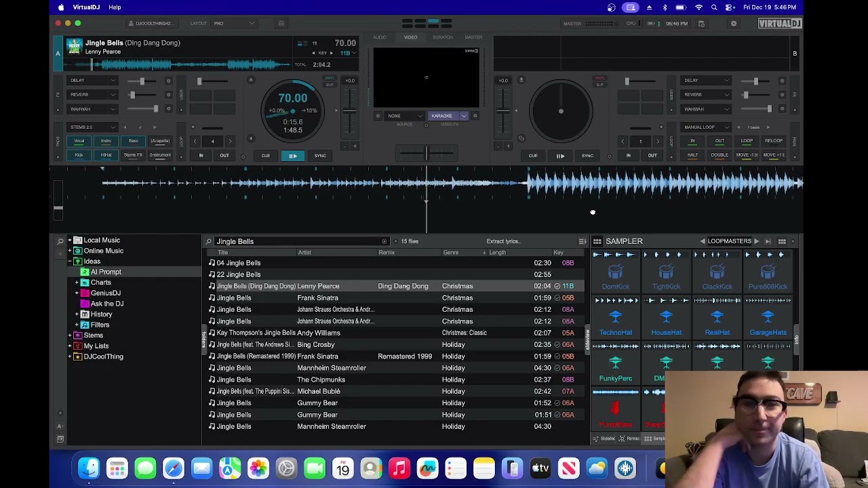868x488 pixels.
Task: Click the DOUBLE loop pad on deck B
Action: tap(719, 155)
